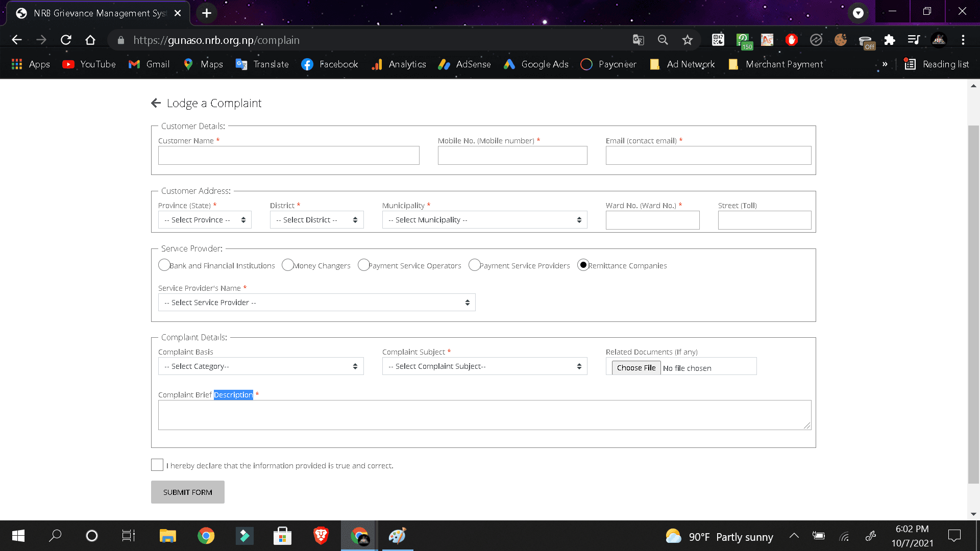Screen dimensions: 980x551
Task: Open the QR code extension icon
Action: tap(718, 40)
